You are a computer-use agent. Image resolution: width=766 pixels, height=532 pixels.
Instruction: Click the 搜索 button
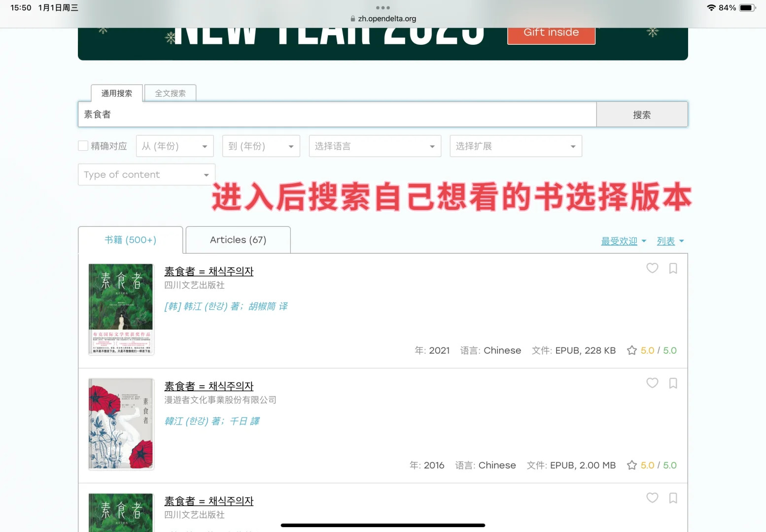point(642,114)
